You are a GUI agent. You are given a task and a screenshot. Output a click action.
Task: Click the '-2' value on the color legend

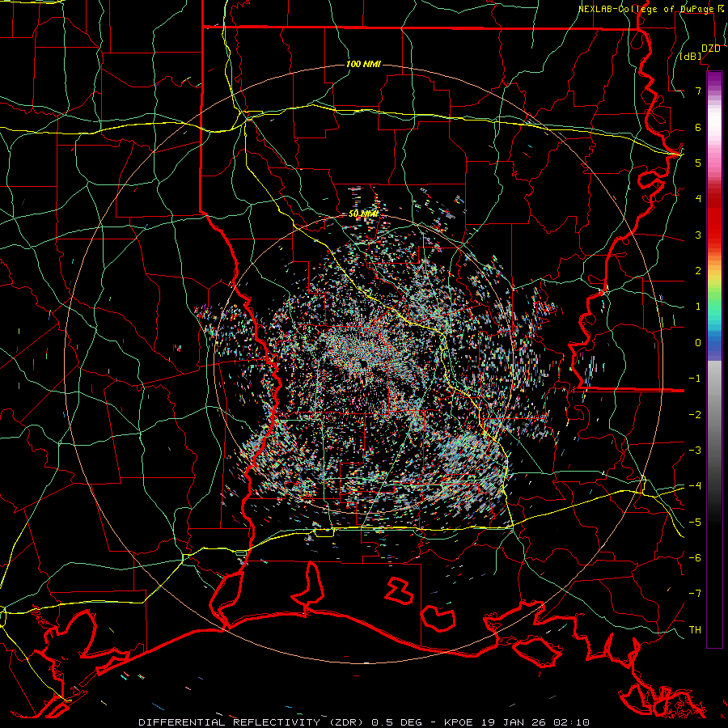click(695, 415)
